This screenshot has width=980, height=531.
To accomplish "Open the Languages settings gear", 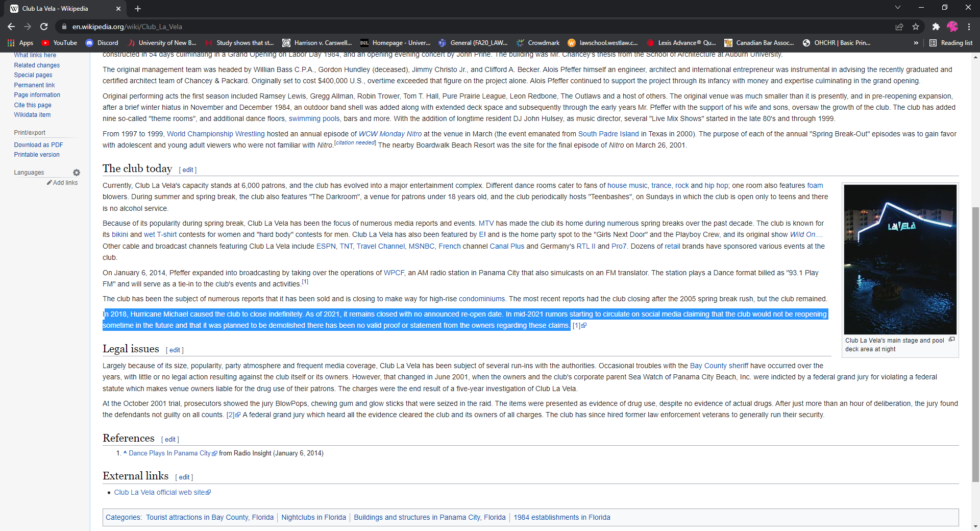I will (77, 173).
